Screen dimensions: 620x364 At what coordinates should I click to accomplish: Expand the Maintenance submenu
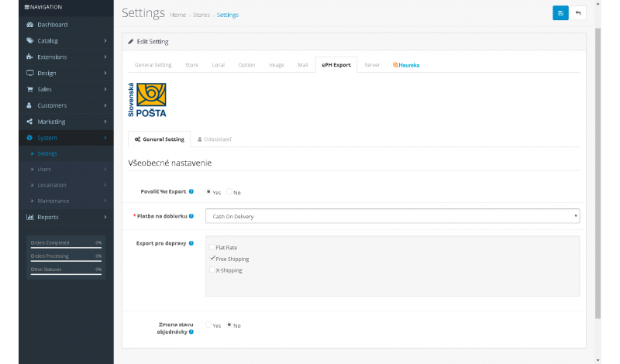(x=66, y=201)
